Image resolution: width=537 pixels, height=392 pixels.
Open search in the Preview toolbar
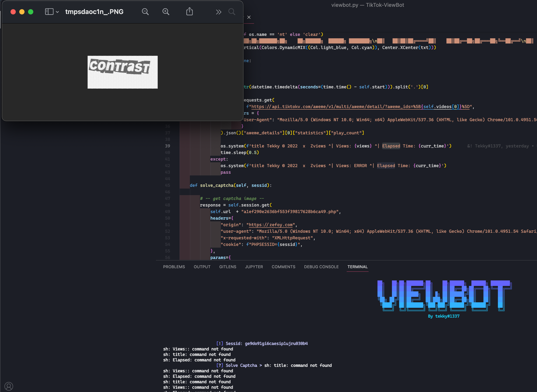(232, 11)
